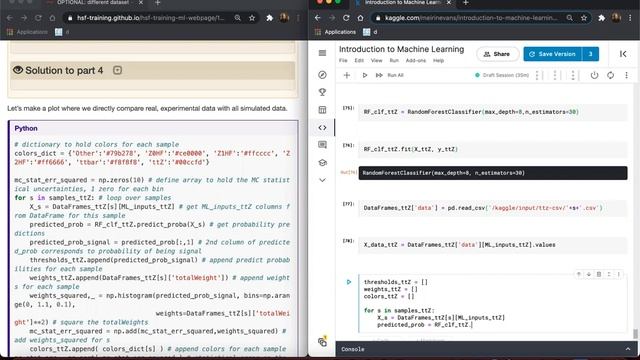
Task: Open profile avatar in Kaggle browser window
Action: (616, 18)
